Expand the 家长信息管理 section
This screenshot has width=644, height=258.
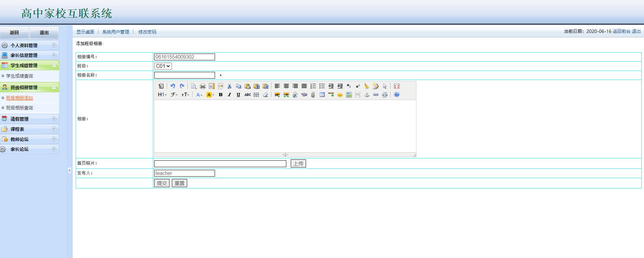click(x=54, y=55)
